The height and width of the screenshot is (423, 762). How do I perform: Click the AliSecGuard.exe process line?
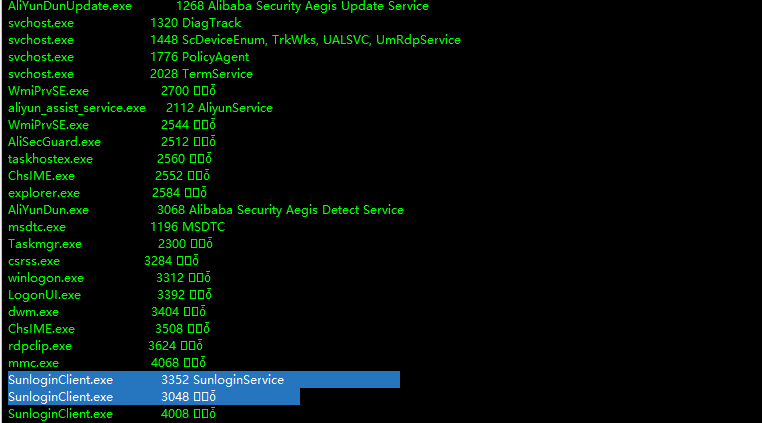tap(112, 142)
